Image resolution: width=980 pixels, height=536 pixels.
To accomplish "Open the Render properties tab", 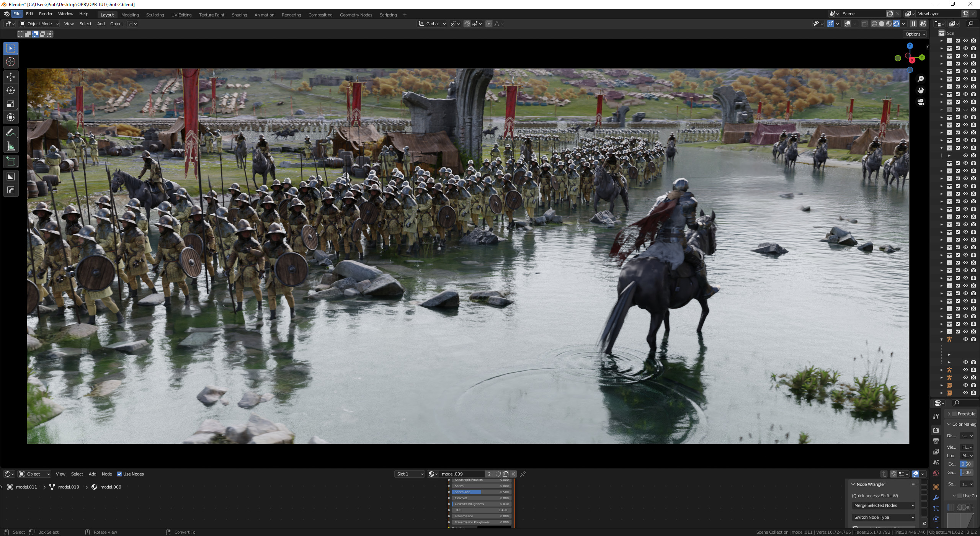I will coord(936,430).
